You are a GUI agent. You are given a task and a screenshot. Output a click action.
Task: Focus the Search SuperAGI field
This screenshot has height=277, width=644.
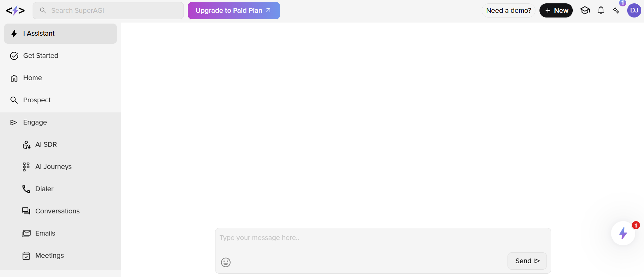click(108, 10)
